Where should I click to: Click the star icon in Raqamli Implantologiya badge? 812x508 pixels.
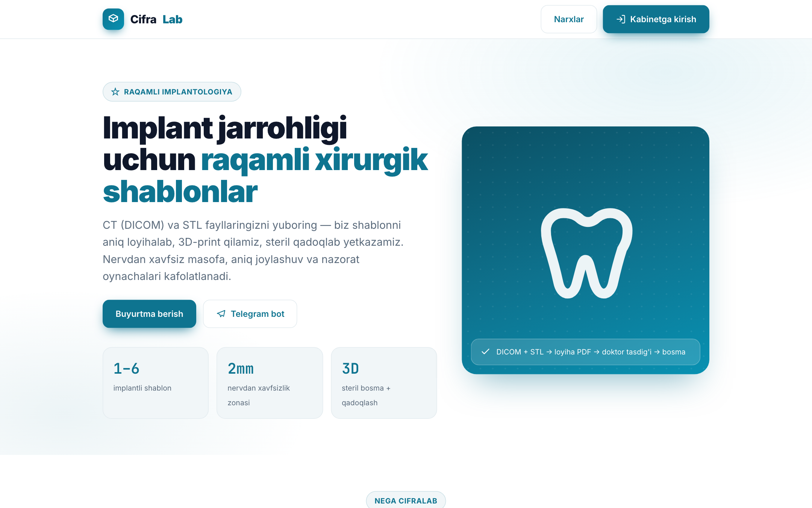click(x=115, y=92)
